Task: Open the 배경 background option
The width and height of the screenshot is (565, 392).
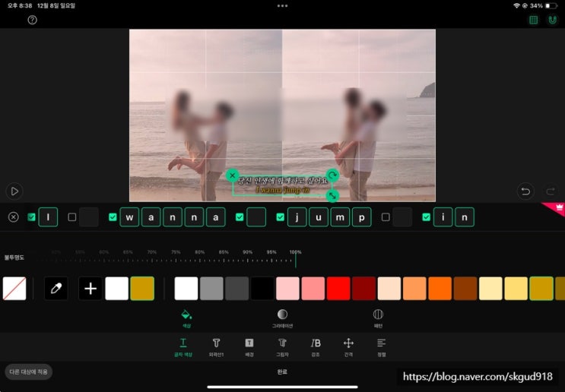Action: 249,347
